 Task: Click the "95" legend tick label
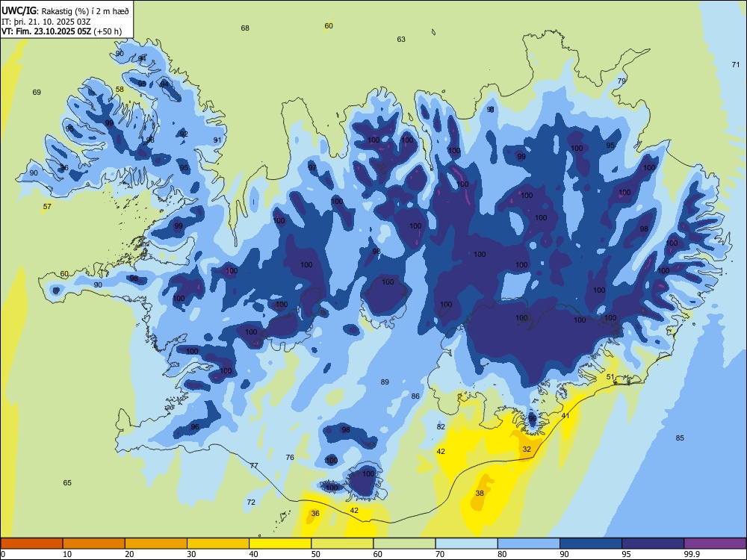click(x=626, y=554)
